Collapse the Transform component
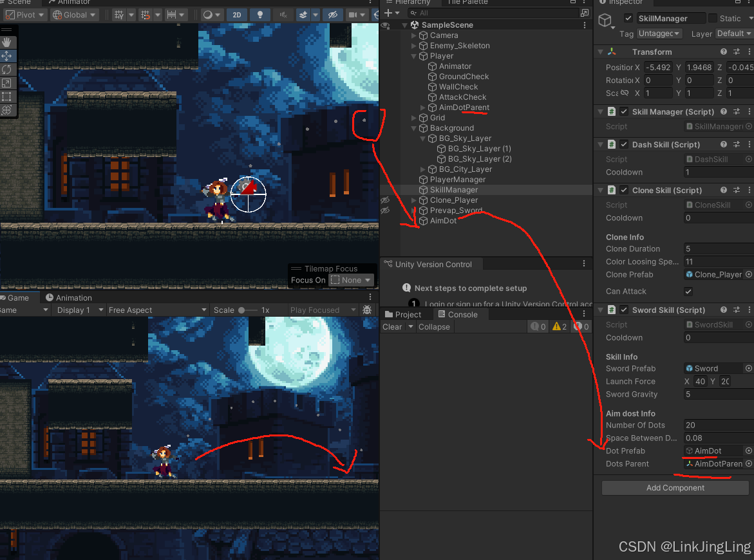 [600, 52]
